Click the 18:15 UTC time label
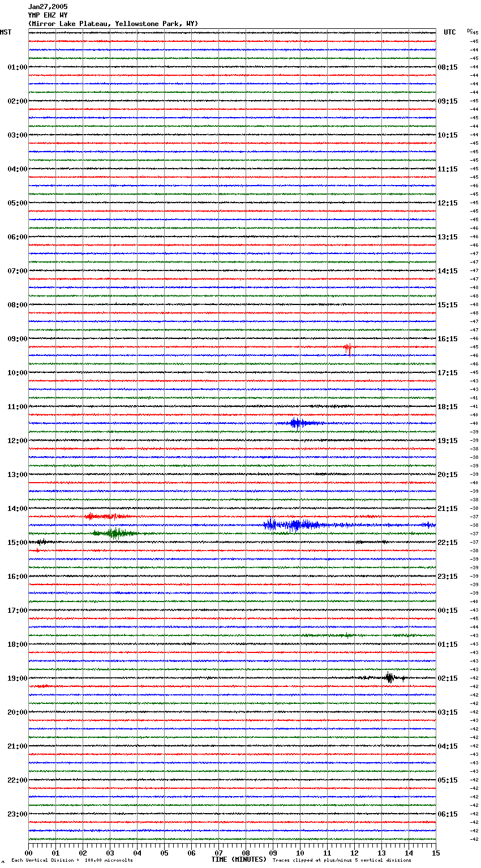481x868 pixels. [448, 407]
